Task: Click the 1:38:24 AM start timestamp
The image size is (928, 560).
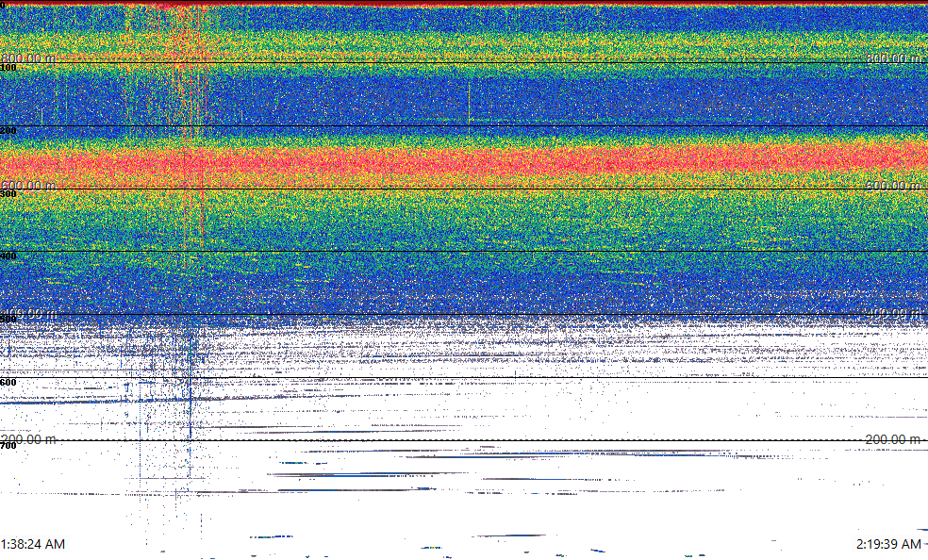Action: (x=33, y=544)
